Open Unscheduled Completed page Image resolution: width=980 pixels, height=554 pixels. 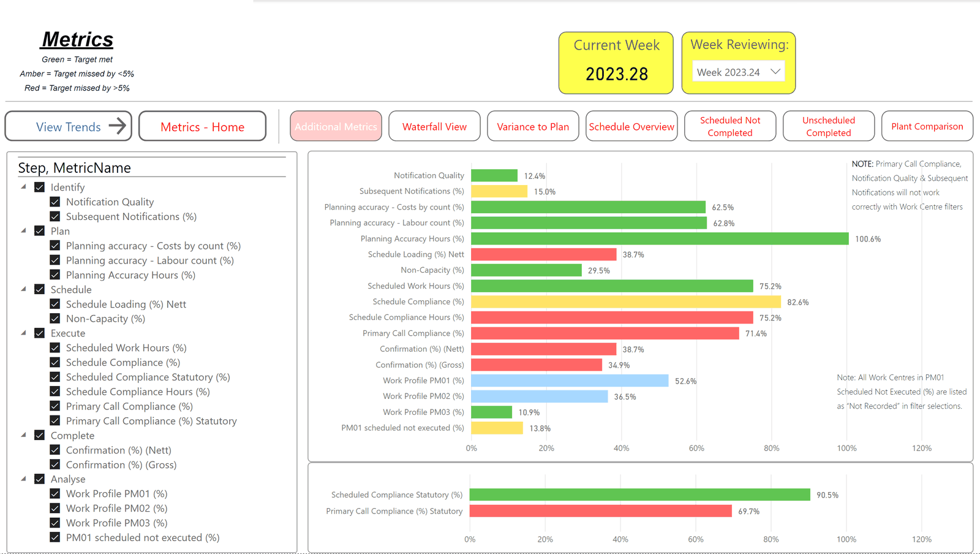[829, 126]
